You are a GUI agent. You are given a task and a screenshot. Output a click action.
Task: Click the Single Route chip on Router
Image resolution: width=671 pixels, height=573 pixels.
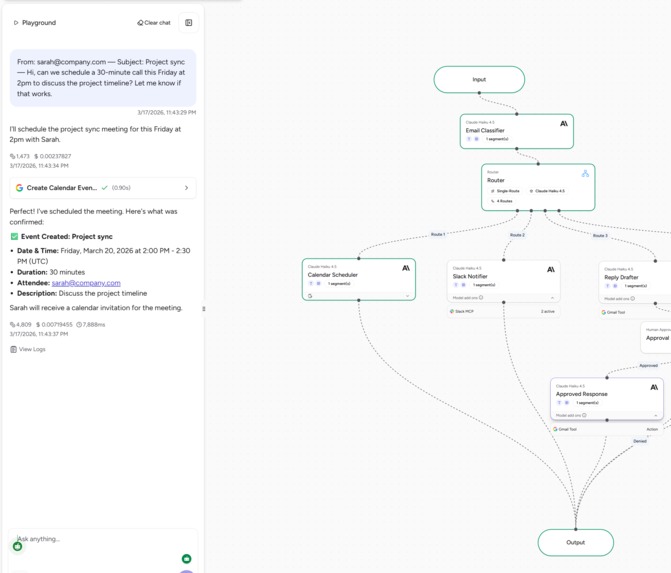(505, 191)
